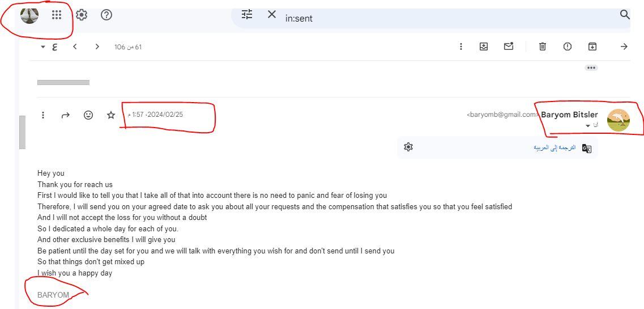Star the message from Baryom Bitsler
The height and width of the screenshot is (309, 644).
coord(111,115)
